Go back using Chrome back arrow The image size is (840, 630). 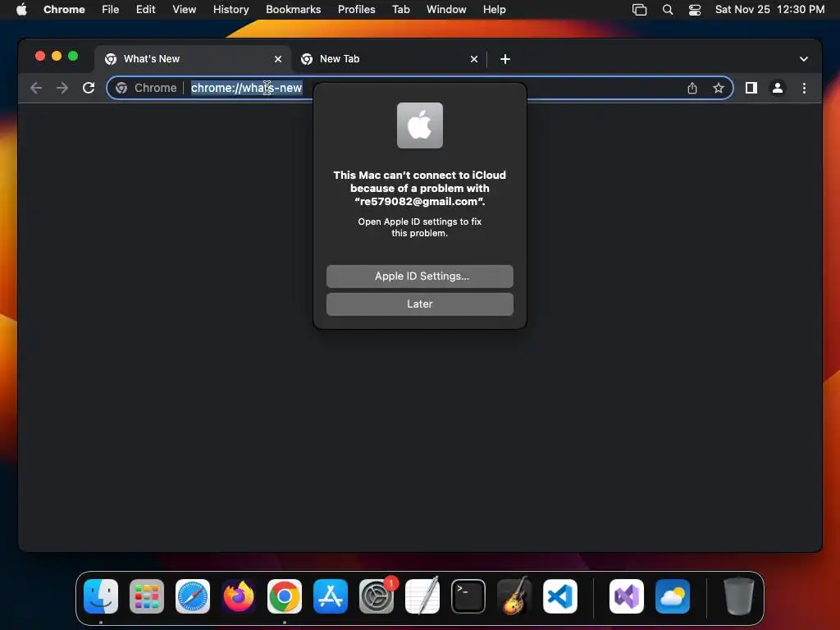(36, 88)
